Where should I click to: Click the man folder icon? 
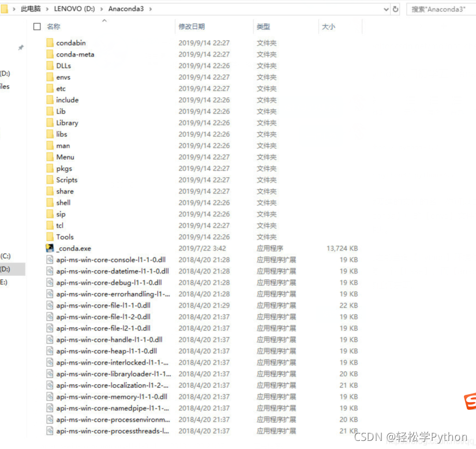tap(50, 145)
